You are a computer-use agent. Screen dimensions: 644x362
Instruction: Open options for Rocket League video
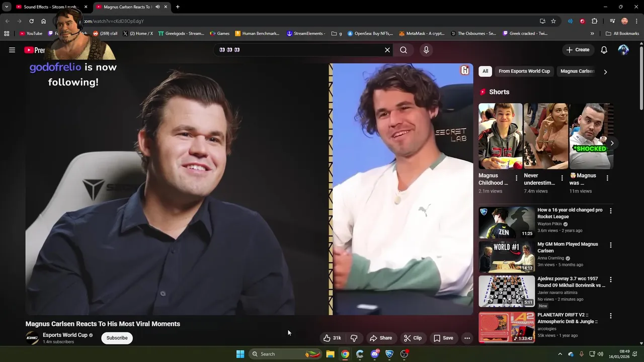(x=611, y=211)
